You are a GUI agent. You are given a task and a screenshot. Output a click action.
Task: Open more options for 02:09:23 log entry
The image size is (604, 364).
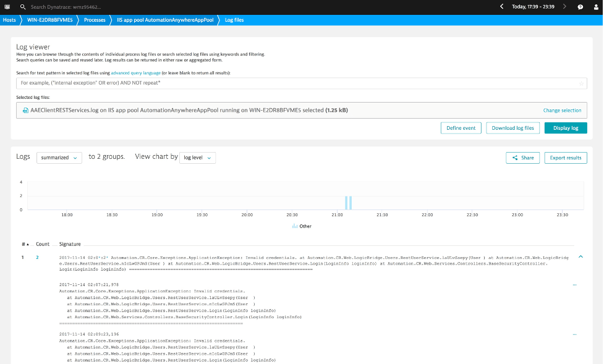point(574,334)
